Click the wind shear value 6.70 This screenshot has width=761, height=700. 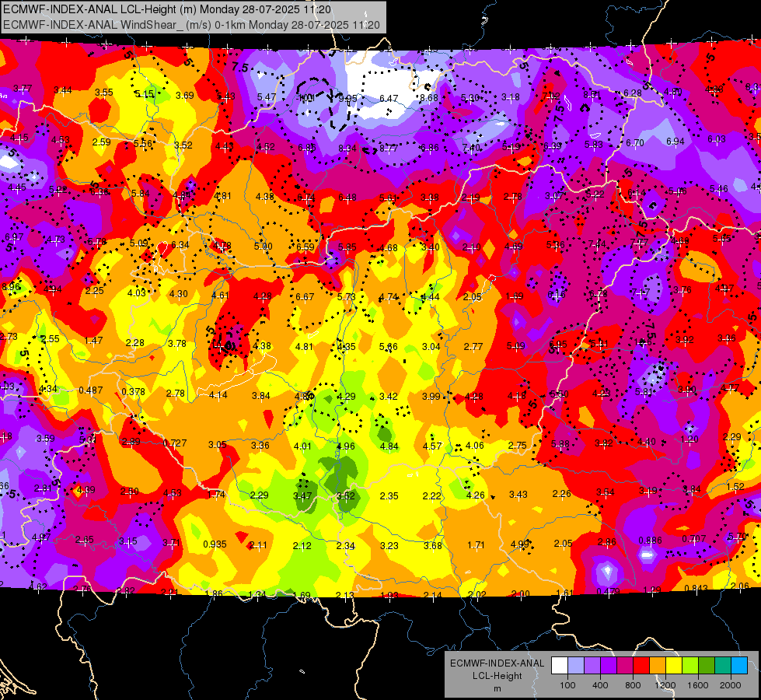click(x=635, y=143)
